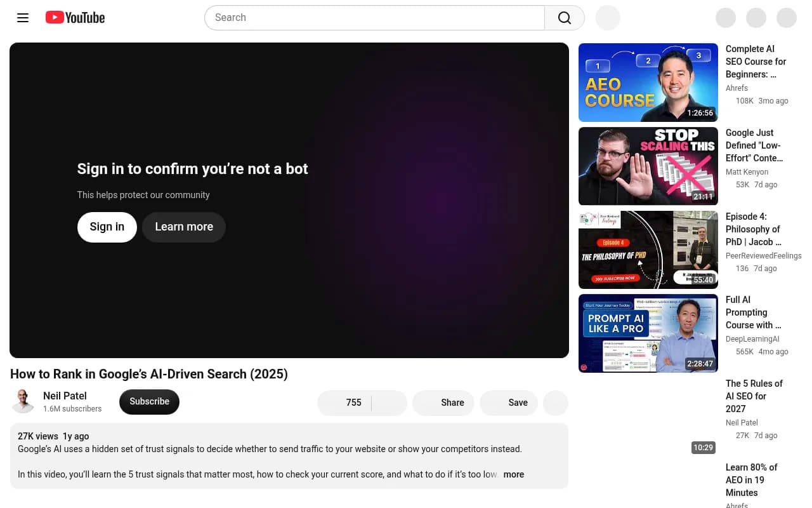Click '1.6M subscribers' text

pyautogui.click(x=72, y=409)
